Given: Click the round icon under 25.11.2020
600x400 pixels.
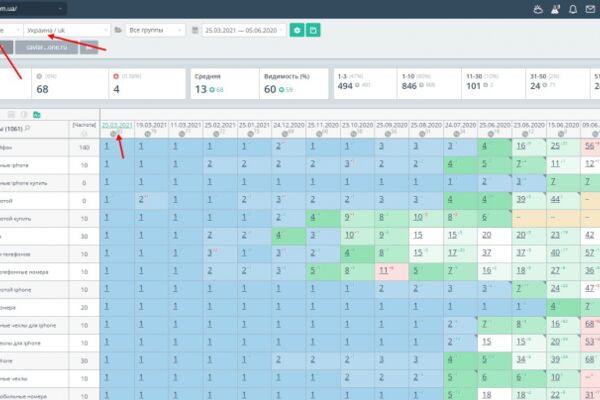Looking at the screenshot, I should (x=319, y=134).
